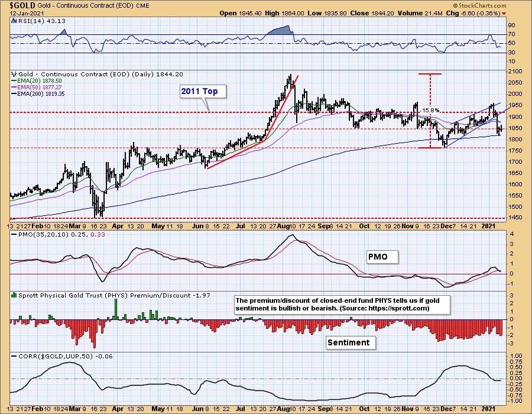The height and width of the screenshot is (414, 532).
Task: Click the 2011 Top callout
Action: coord(203,91)
